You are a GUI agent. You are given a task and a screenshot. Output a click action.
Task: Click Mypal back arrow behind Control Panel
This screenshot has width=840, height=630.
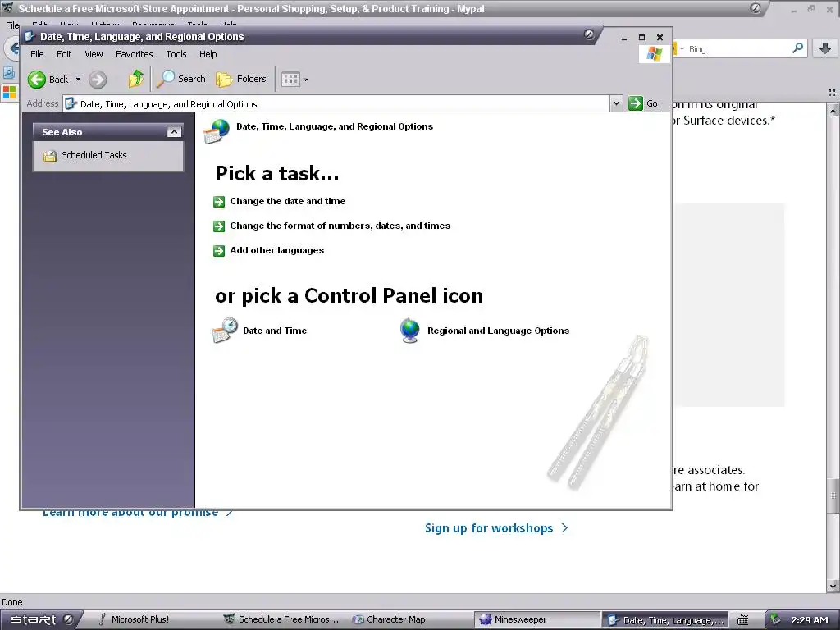point(11,48)
